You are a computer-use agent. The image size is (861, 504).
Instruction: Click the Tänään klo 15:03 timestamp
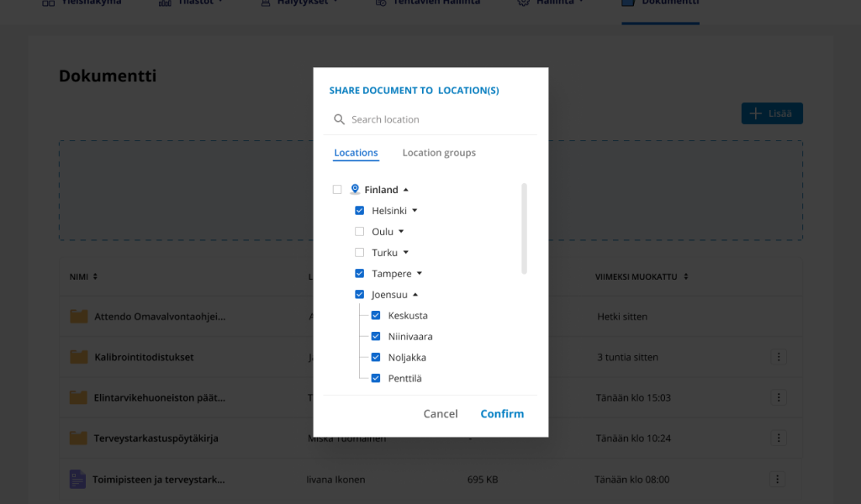(x=633, y=397)
